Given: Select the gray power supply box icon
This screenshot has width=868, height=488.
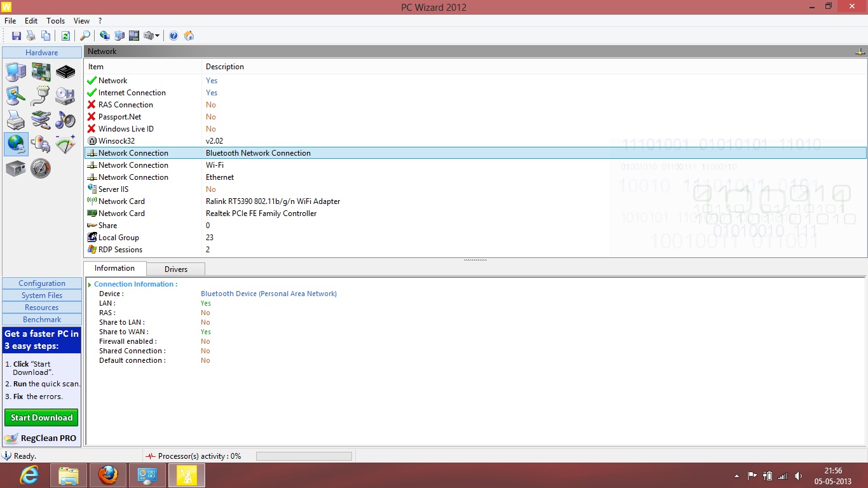Looking at the screenshot, I should coord(16,168).
